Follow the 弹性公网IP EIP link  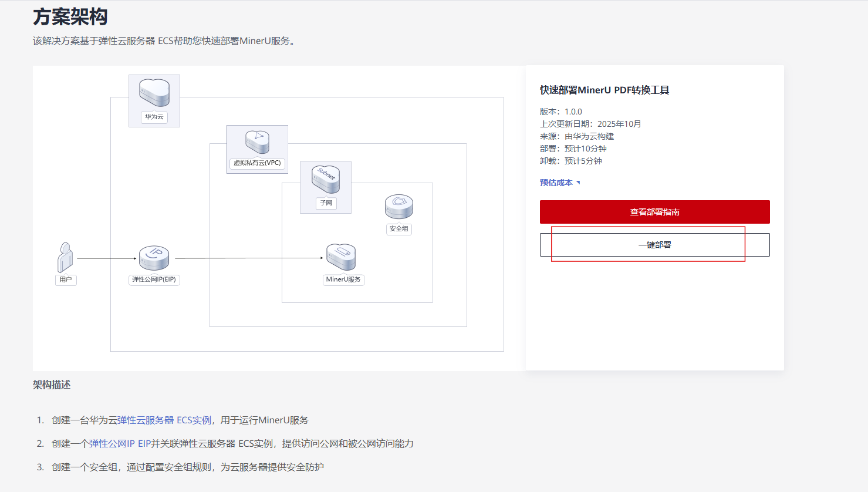point(120,444)
